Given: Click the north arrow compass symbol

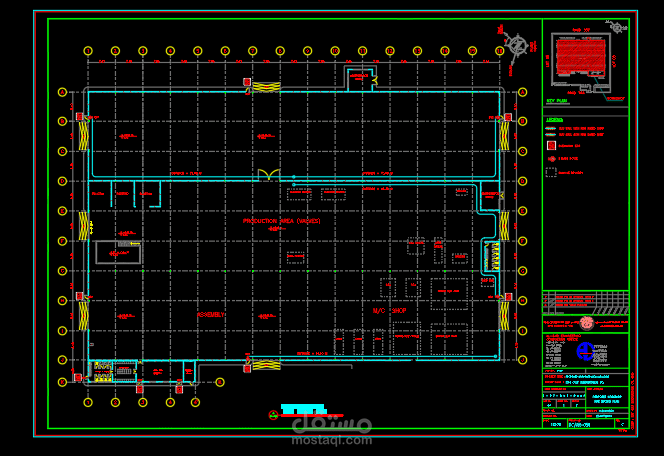Looking at the screenshot, I should 517,44.
